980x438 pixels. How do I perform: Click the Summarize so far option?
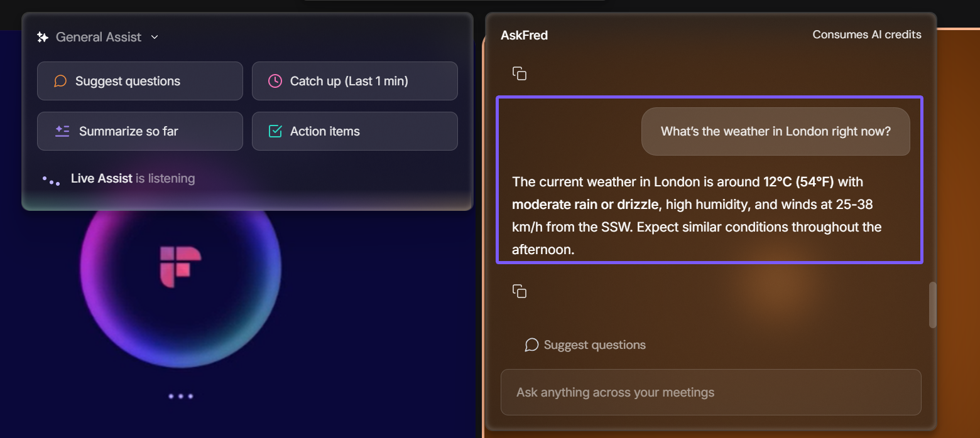coord(139,131)
